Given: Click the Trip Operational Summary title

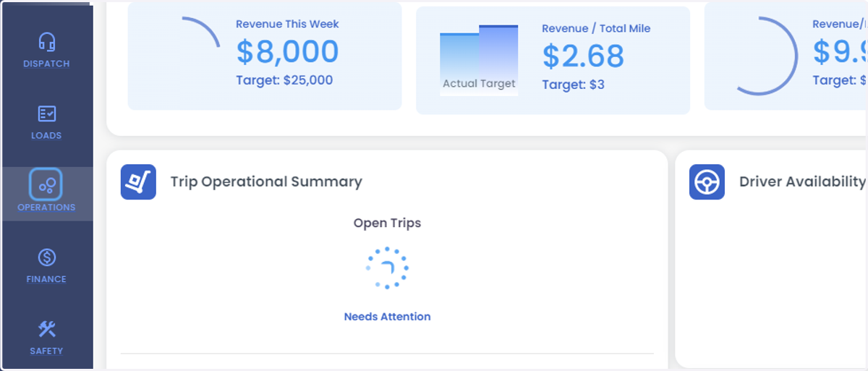Looking at the screenshot, I should tap(266, 182).
